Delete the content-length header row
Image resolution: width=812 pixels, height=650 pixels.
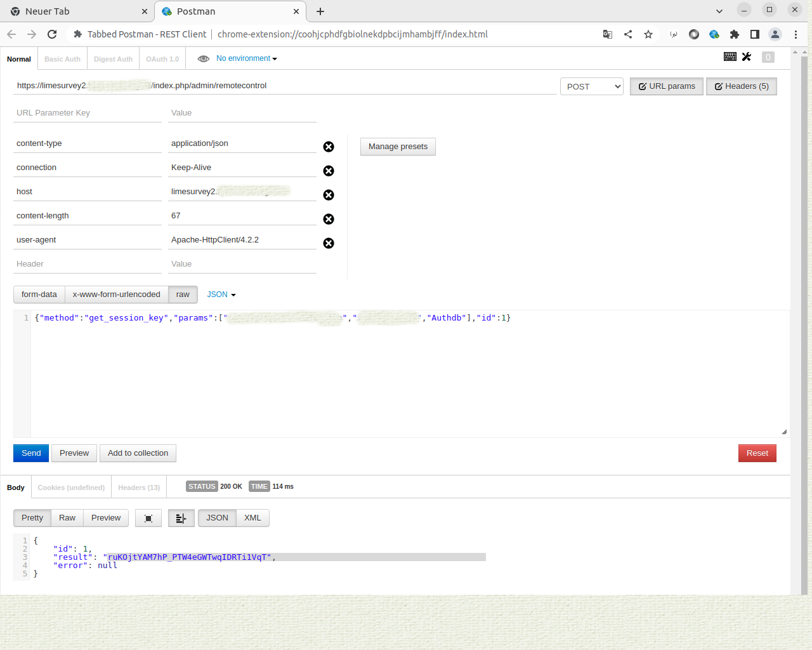click(329, 219)
